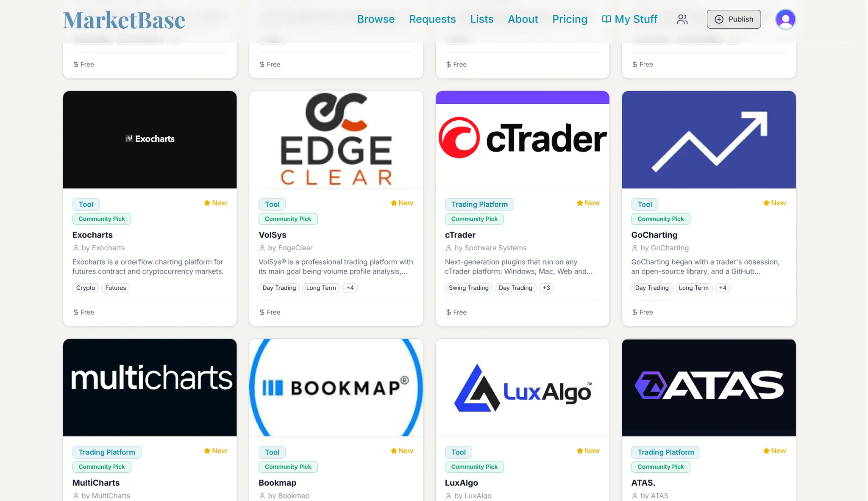Open the LuxAlgo title link

[x=462, y=482]
